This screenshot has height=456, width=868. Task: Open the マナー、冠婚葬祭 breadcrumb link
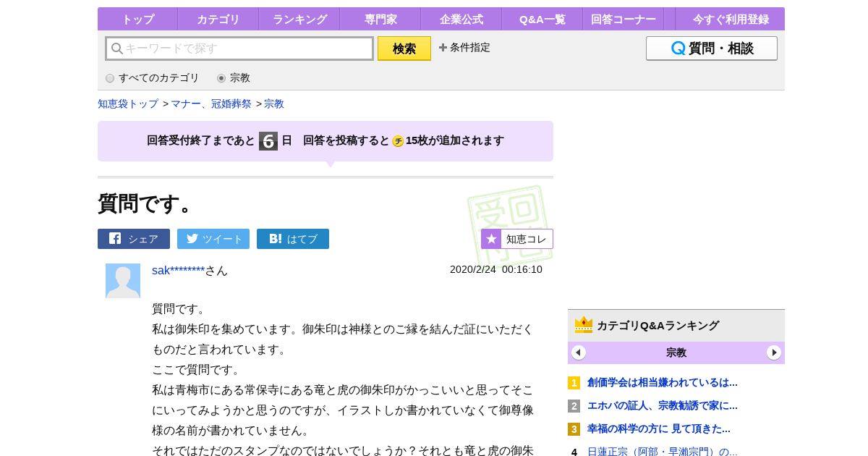point(211,104)
